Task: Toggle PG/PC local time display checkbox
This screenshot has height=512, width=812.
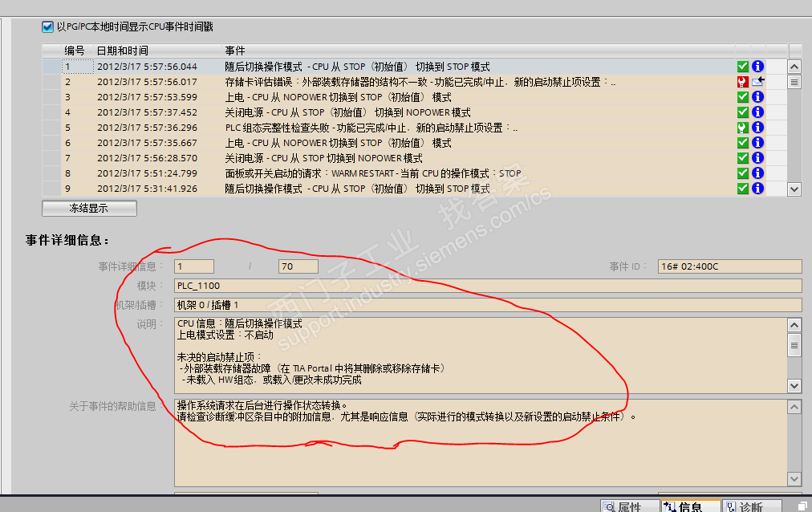Action: coord(47,27)
